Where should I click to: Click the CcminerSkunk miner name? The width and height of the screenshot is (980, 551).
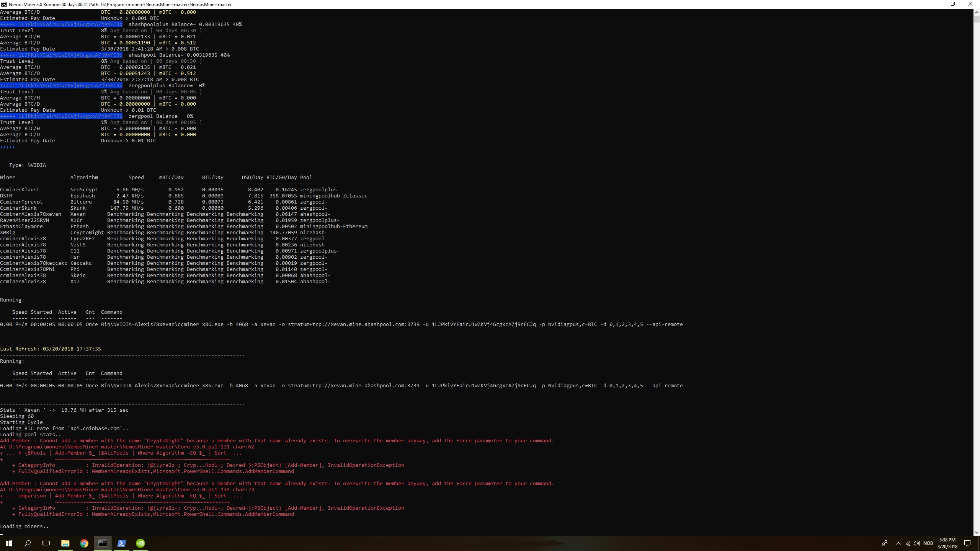pyautogui.click(x=18, y=208)
